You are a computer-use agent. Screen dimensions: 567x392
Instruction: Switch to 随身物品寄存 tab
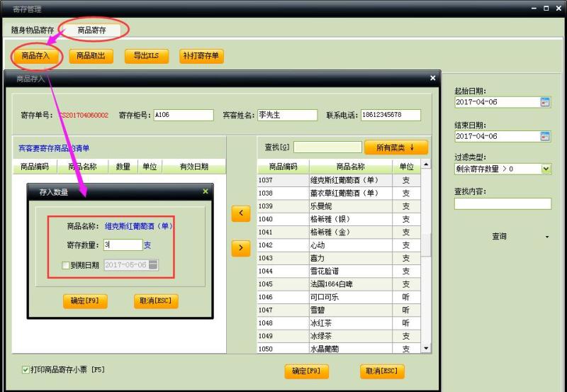point(33,30)
